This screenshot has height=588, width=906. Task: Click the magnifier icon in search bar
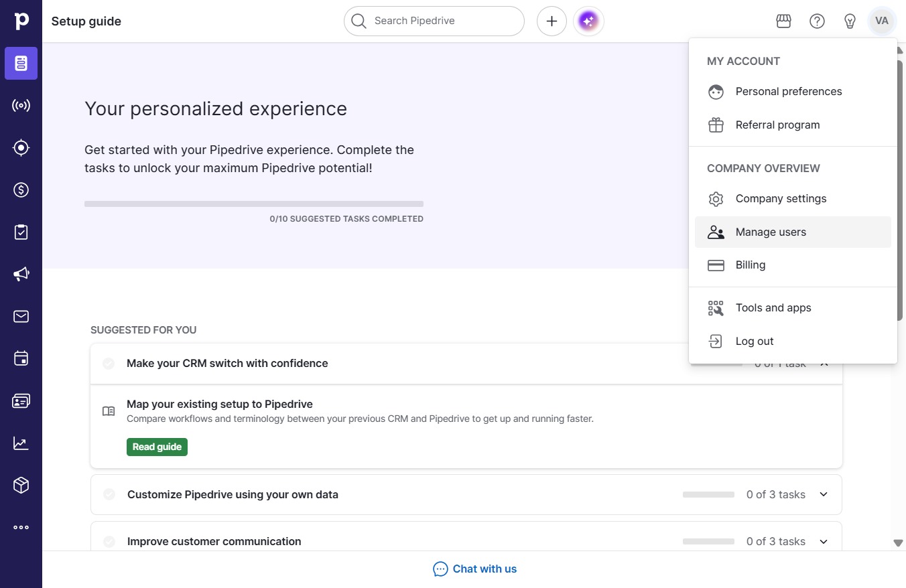coord(359,21)
